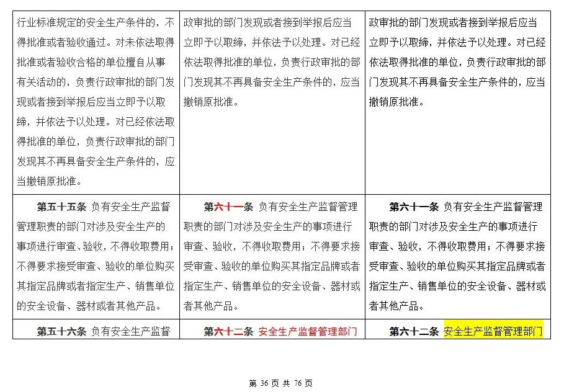The width and height of the screenshot is (564, 392).
Task: Click the short line "当撤销原批准。"
Action: pyautogui.click(x=49, y=181)
